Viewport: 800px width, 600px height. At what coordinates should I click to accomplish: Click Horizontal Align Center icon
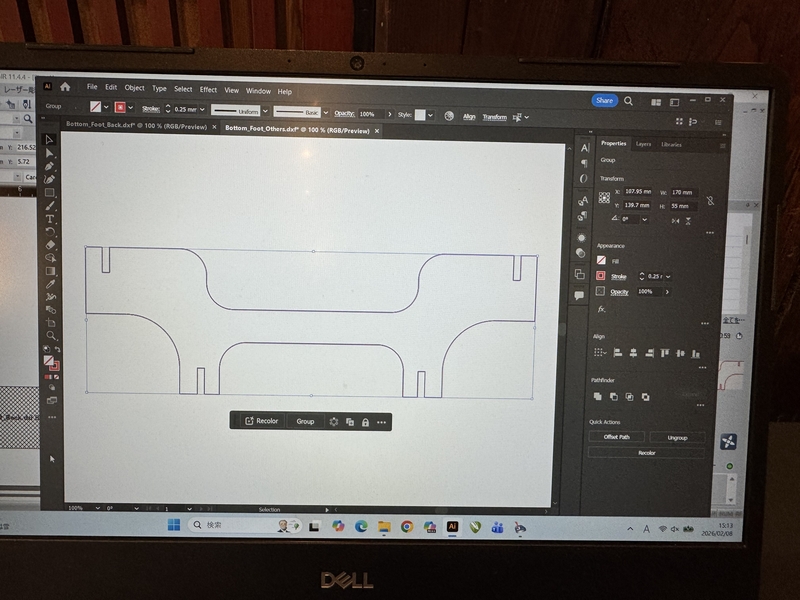pos(632,352)
